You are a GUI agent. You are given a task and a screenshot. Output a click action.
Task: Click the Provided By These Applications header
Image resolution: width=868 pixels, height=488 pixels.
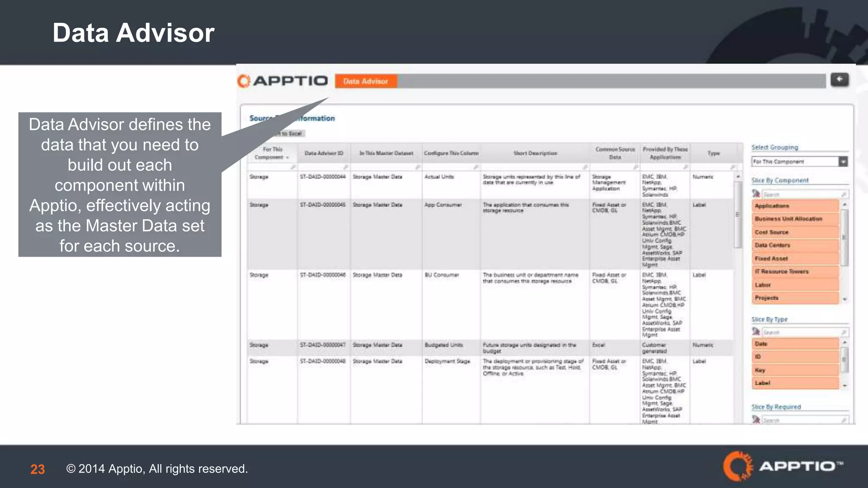pos(665,153)
